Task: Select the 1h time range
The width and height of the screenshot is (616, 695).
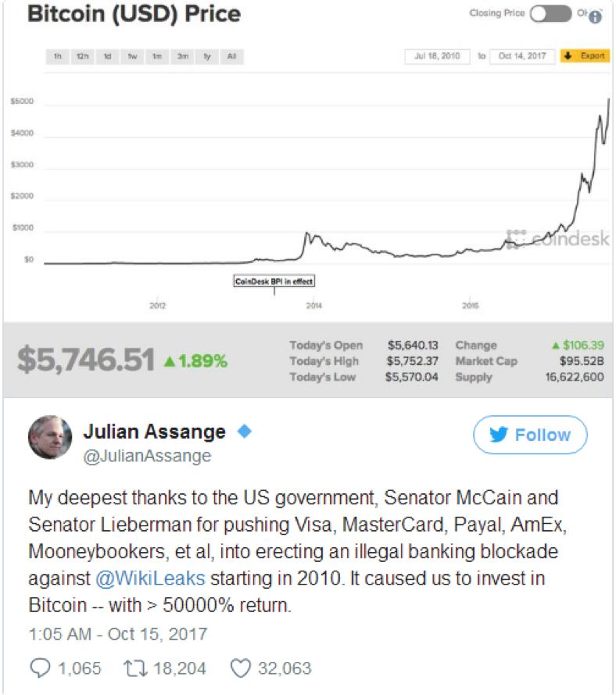Action: pos(58,56)
